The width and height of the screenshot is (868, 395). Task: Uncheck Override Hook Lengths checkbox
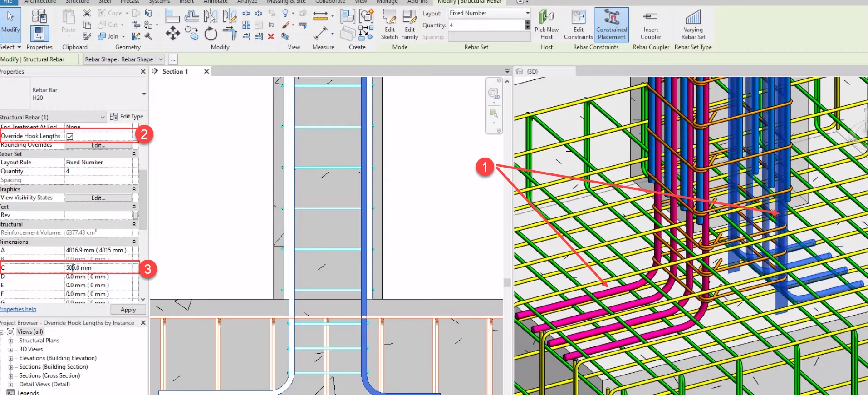click(x=70, y=136)
